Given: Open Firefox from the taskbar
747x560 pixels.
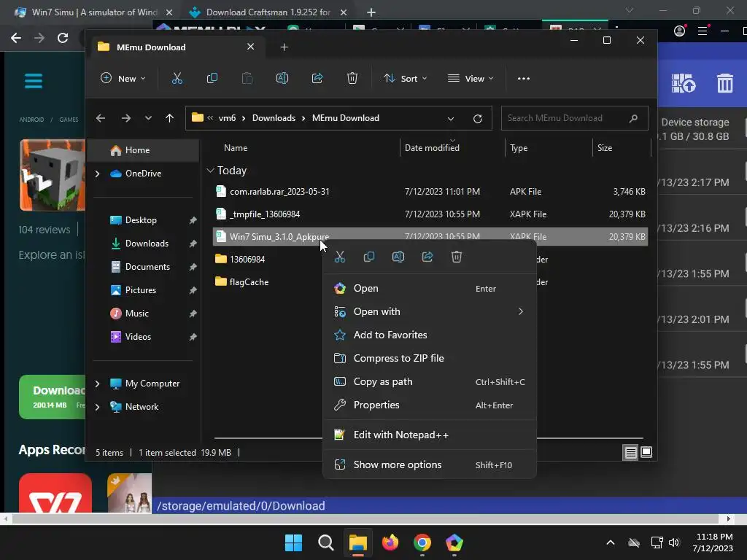Looking at the screenshot, I should pos(390,542).
